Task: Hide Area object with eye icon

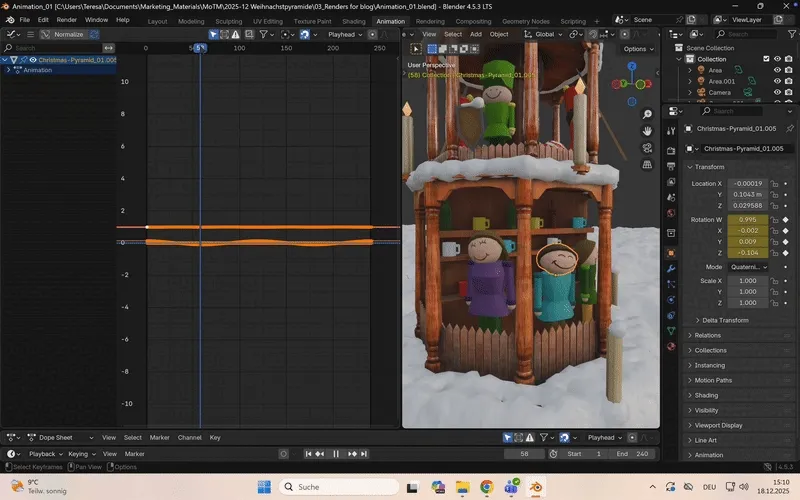Action: click(x=778, y=70)
